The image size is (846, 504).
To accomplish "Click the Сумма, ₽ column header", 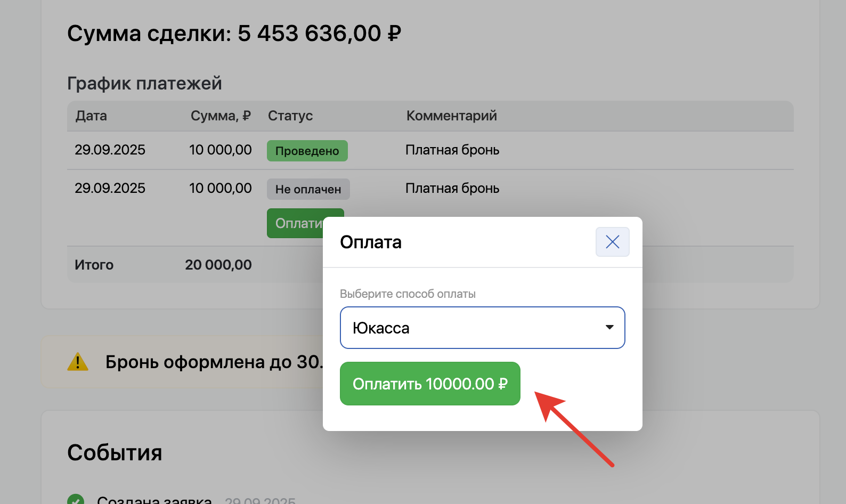I will click(x=221, y=116).
